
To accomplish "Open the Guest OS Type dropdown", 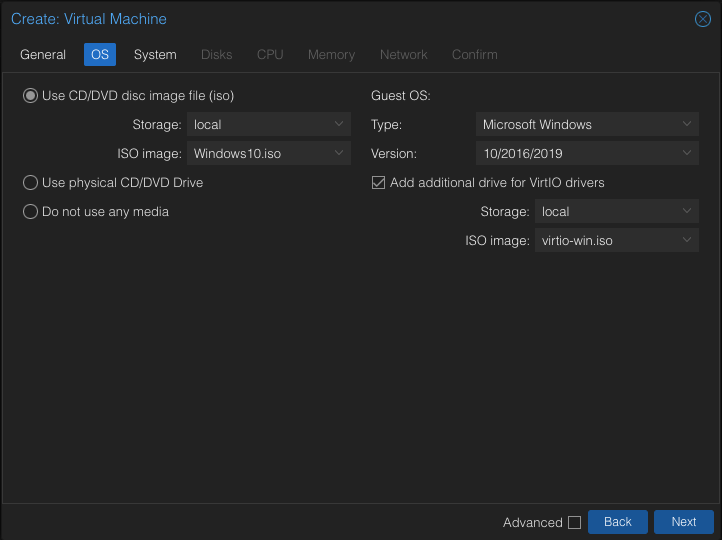I will coord(687,125).
